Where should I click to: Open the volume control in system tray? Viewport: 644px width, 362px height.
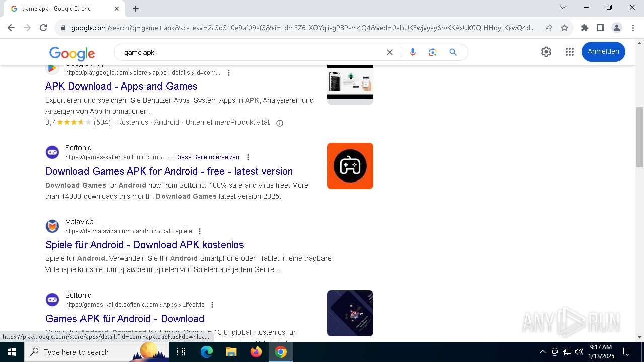tap(579, 352)
